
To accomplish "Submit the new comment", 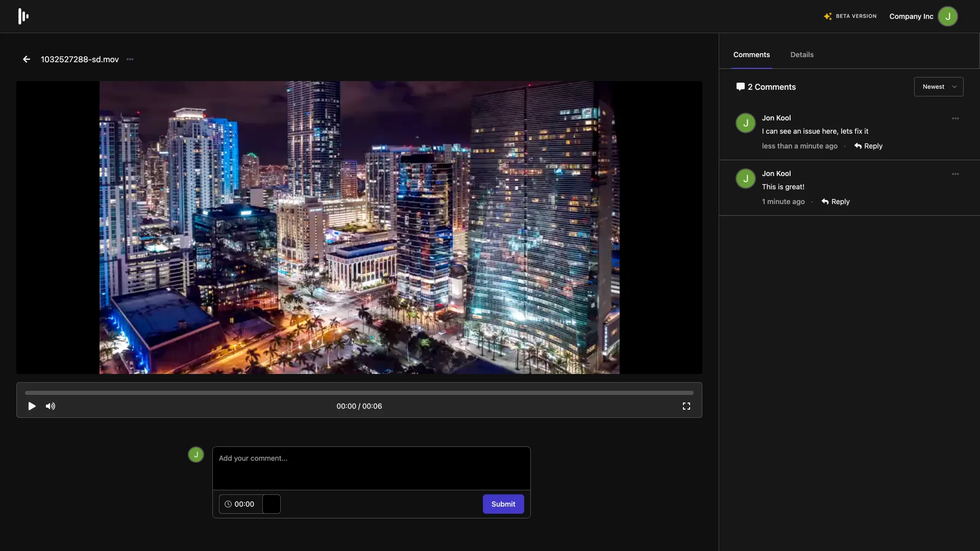I will pyautogui.click(x=503, y=504).
